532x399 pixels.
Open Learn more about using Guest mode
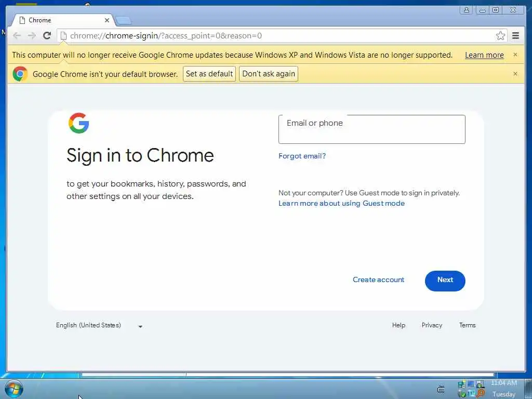pyautogui.click(x=341, y=203)
